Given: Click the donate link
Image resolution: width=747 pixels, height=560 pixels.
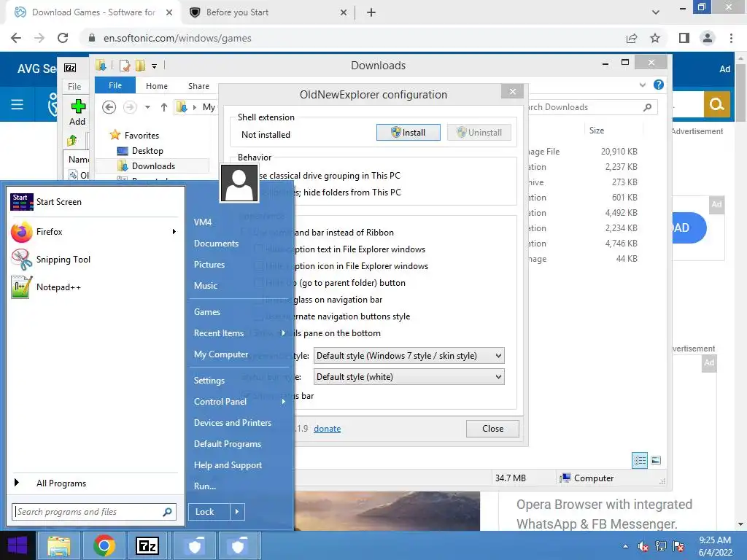Looking at the screenshot, I should click(328, 429).
